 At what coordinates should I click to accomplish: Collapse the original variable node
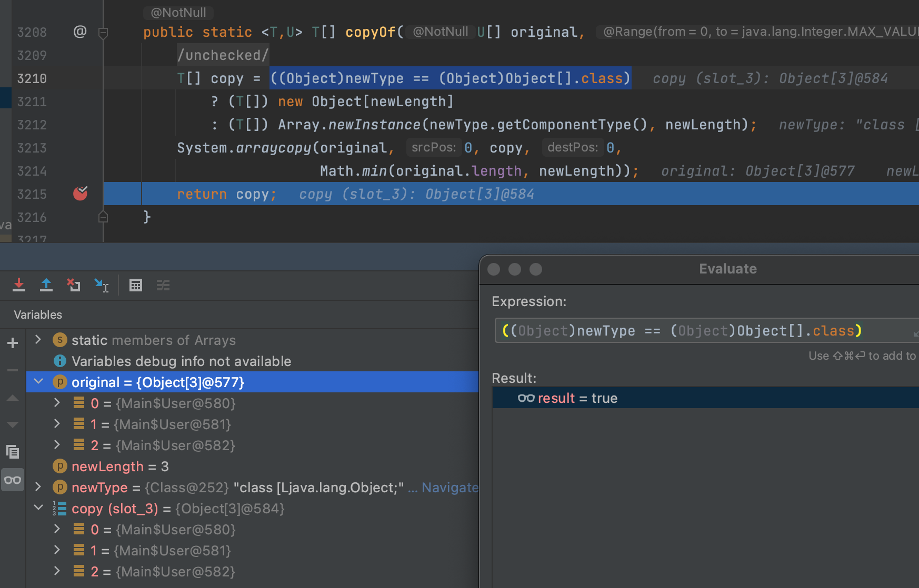tap(38, 382)
